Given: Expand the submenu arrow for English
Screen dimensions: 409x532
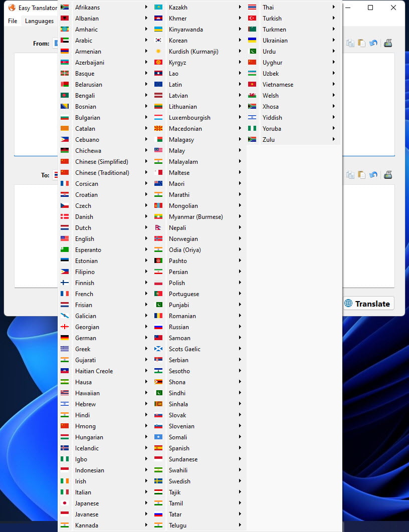Looking at the screenshot, I should pos(146,238).
